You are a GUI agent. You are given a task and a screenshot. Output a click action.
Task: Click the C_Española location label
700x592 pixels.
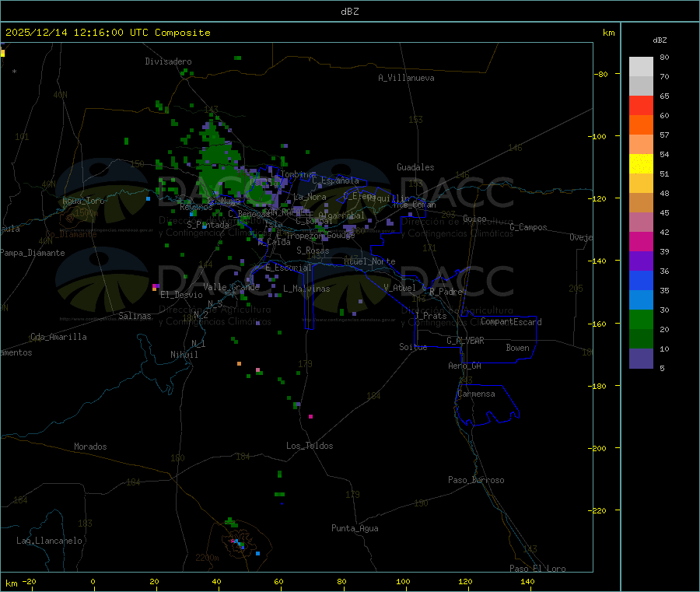(335, 180)
